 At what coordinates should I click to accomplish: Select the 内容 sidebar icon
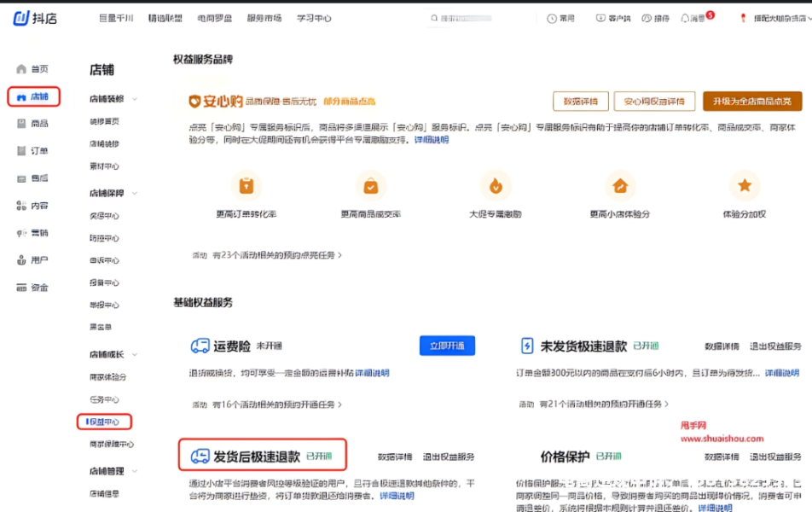pyautogui.click(x=22, y=206)
